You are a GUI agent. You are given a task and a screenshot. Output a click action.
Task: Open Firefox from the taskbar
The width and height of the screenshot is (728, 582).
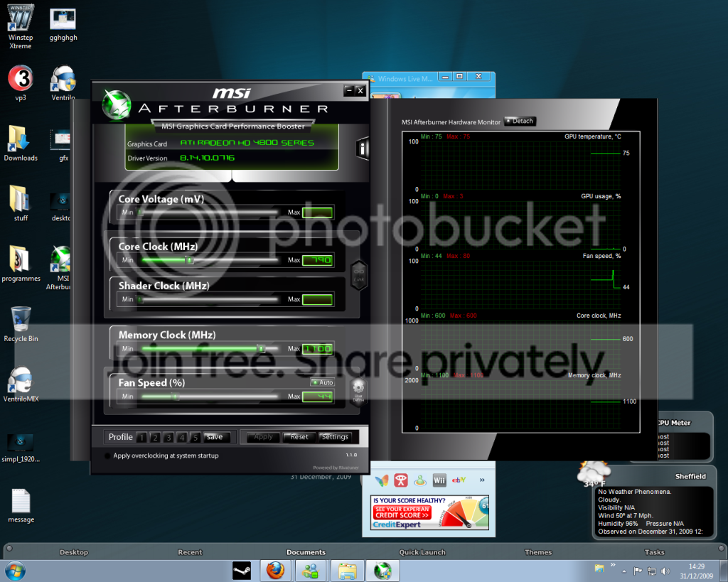coord(275,571)
